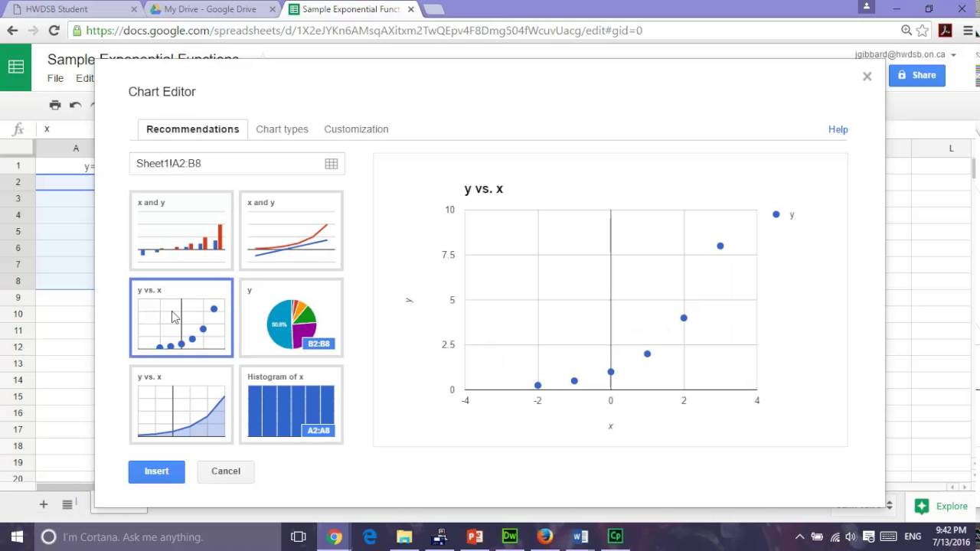Click the ENG language indicator
This screenshot has width=980, height=551.
913,536
